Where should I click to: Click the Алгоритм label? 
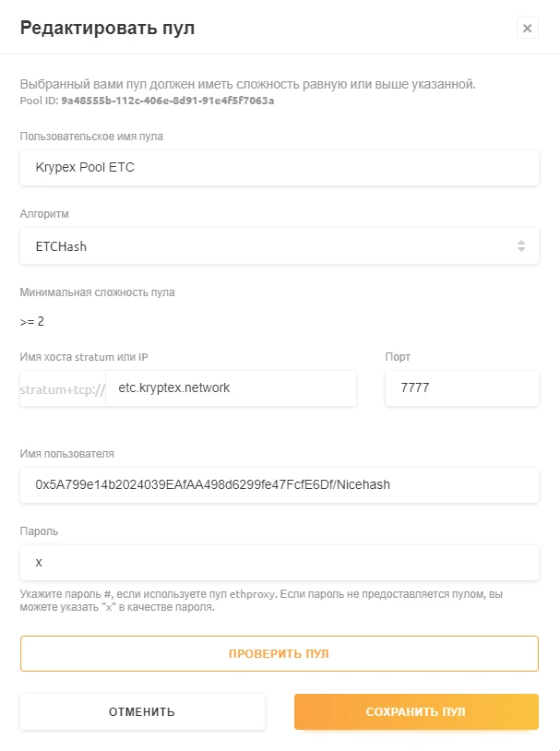(44, 214)
